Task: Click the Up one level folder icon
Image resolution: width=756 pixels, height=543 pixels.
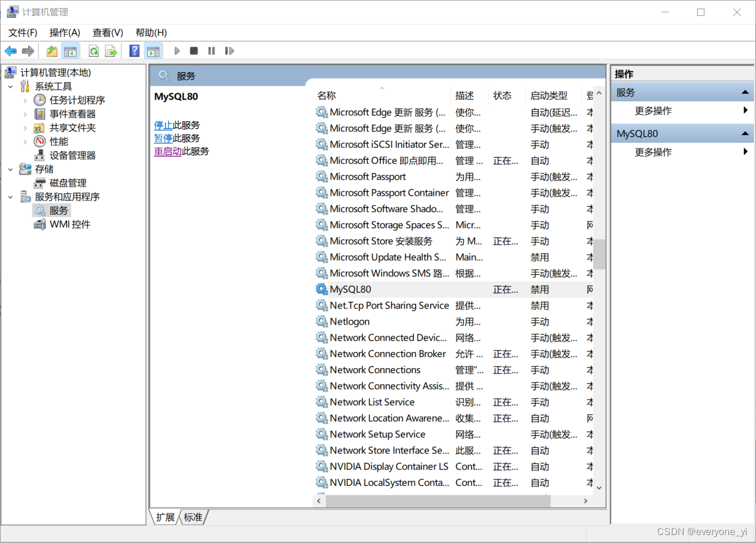Action: pos(52,51)
